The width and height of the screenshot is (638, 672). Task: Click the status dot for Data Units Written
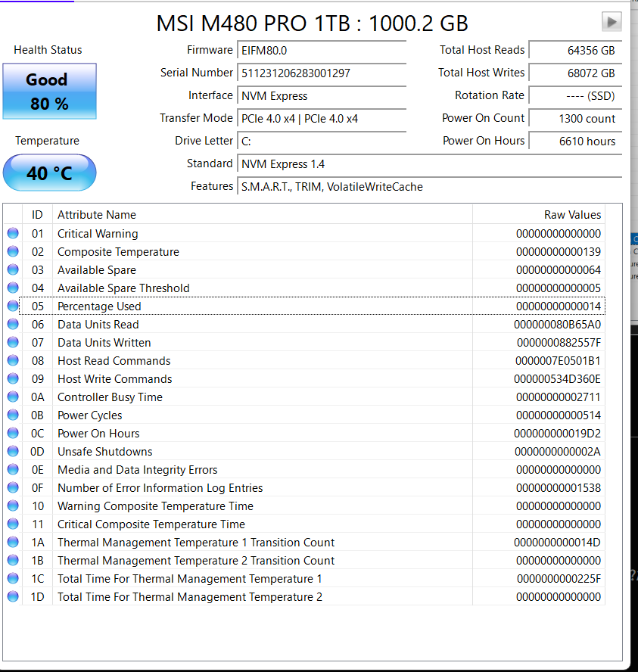[13, 342]
